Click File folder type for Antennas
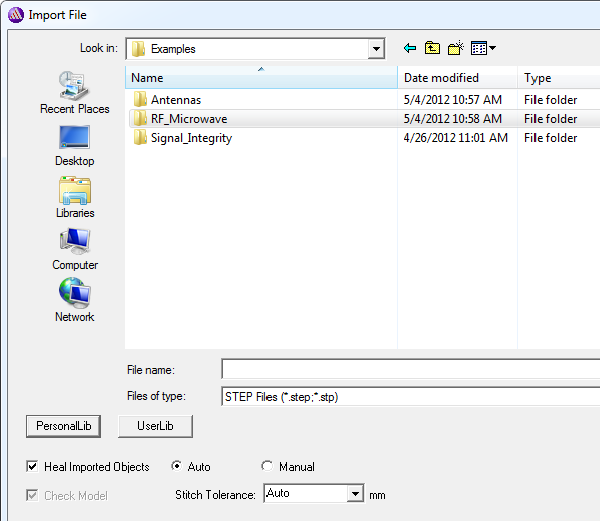 point(551,100)
